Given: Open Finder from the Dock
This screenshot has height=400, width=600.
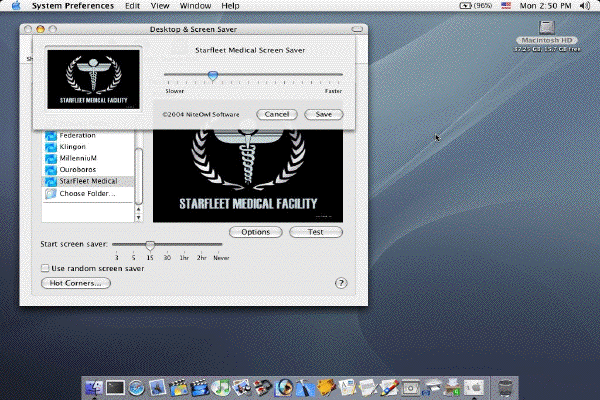Looking at the screenshot, I should click(94, 388).
